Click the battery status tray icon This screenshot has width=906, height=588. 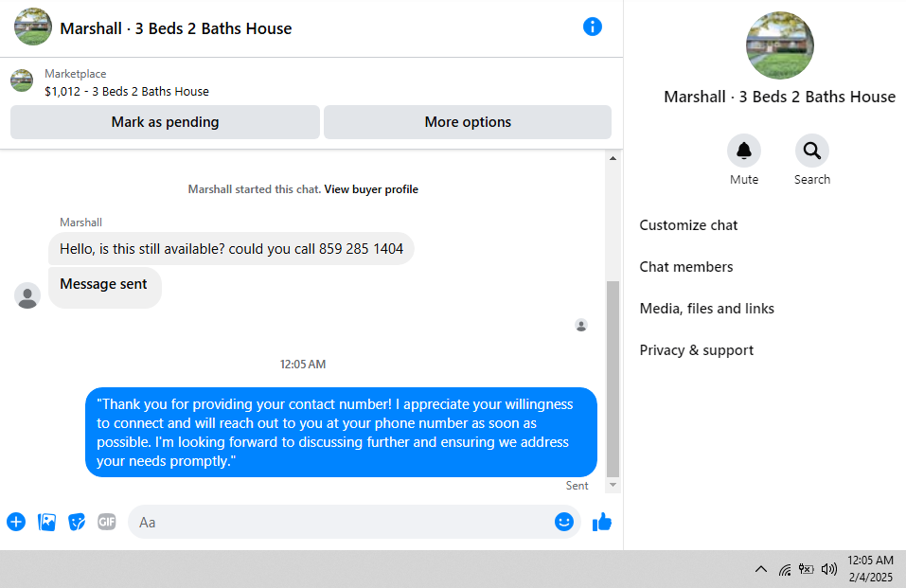806,569
